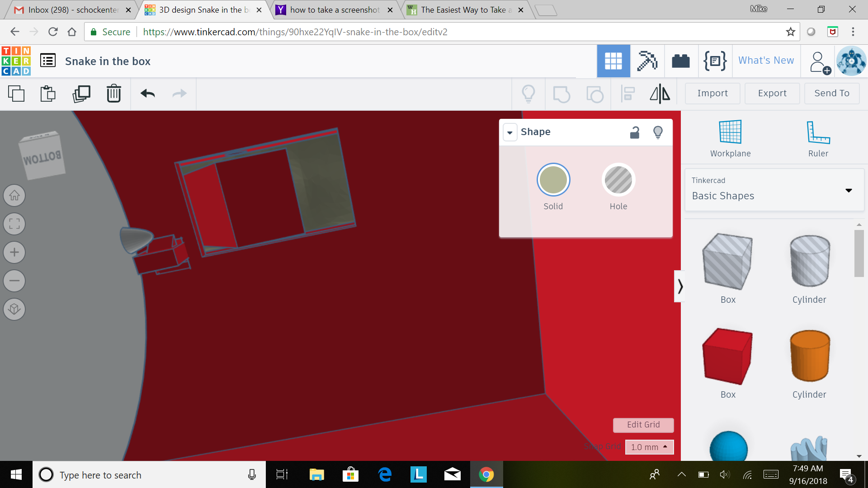The width and height of the screenshot is (868, 488).
Task: Click the Align tool icon
Action: (628, 94)
